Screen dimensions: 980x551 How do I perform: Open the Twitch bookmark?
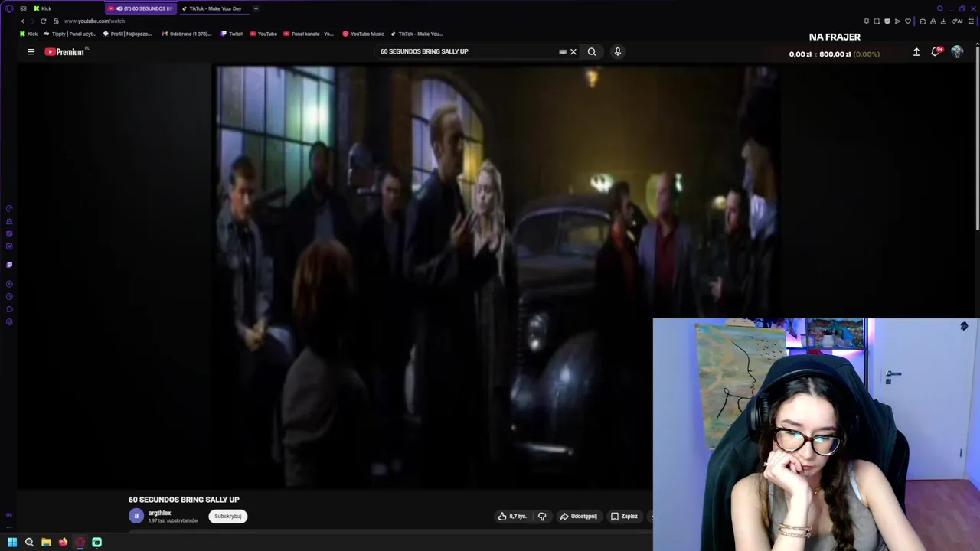pyautogui.click(x=232, y=34)
